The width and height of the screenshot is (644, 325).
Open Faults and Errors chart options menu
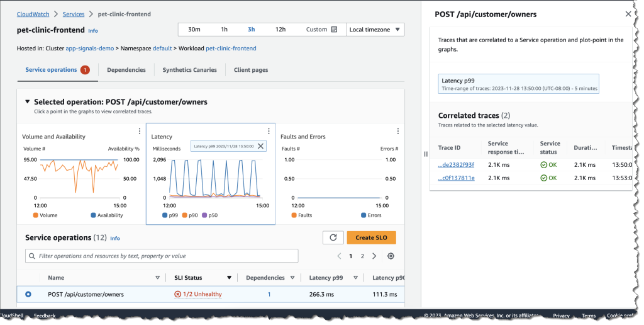(x=397, y=131)
